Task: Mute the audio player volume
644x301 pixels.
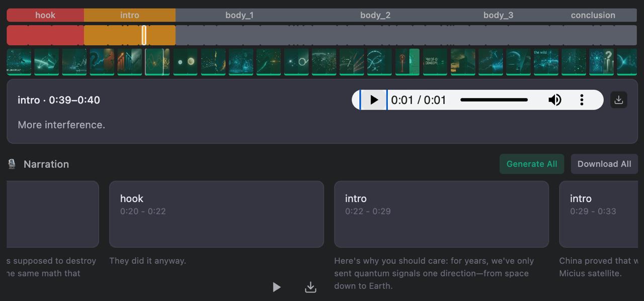Action: tap(554, 100)
